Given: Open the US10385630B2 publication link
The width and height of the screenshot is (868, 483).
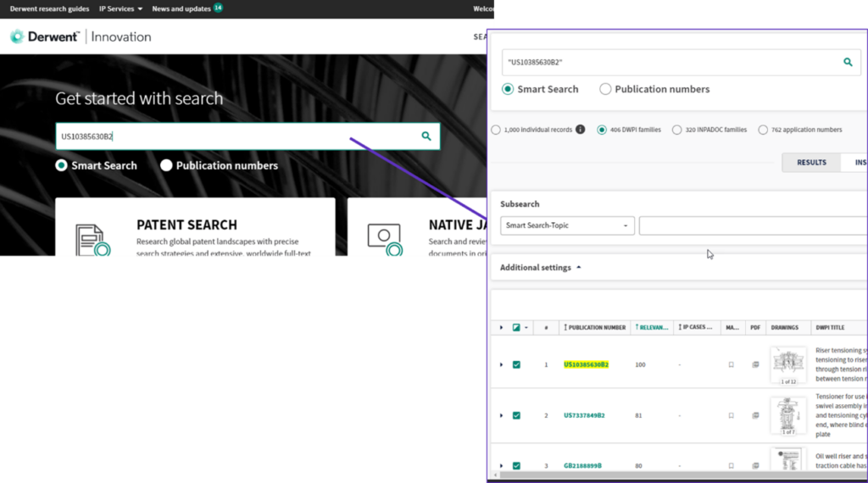Looking at the screenshot, I should 586,364.
